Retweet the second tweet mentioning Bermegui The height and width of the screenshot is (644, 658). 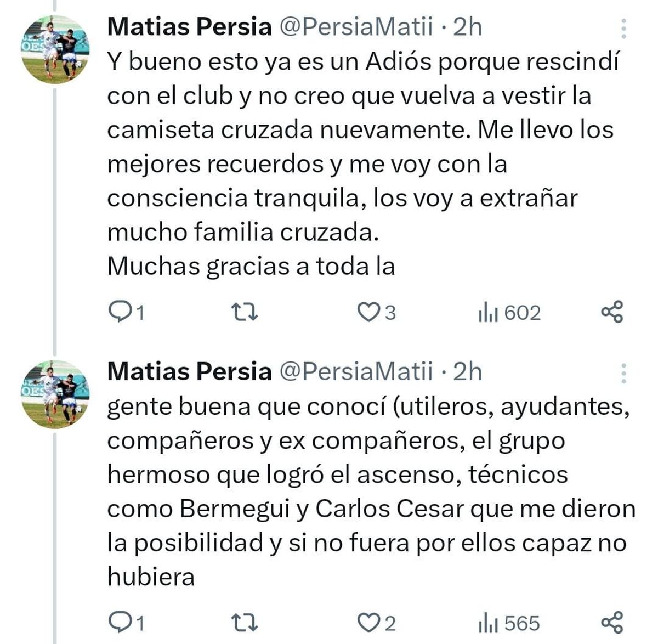coord(245,623)
